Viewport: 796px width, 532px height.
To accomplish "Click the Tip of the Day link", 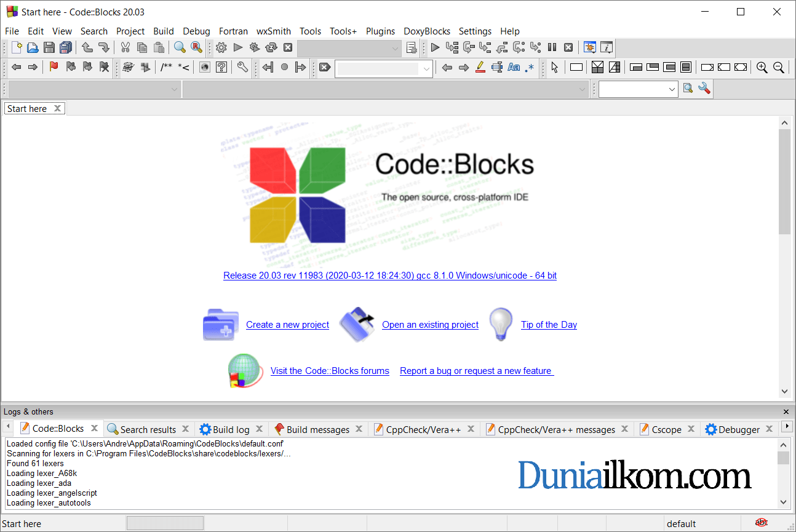I will (x=549, y=325).
